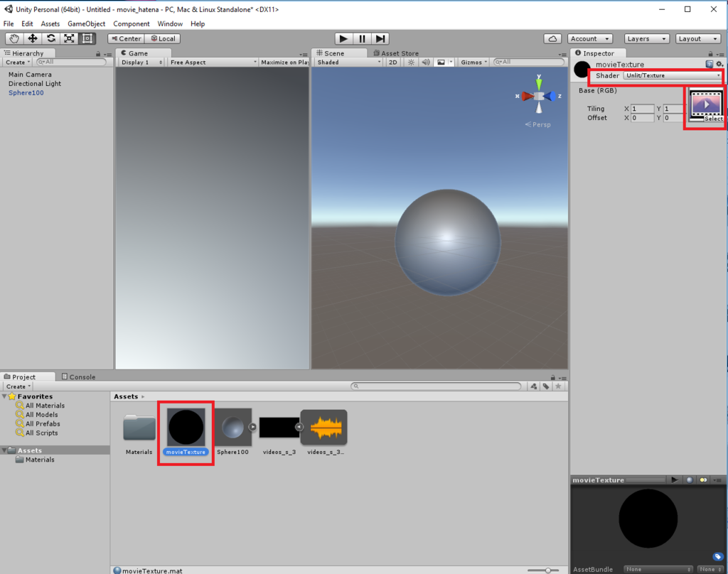Image resolution: width=728 pixels, height=574 pixels.
Task: Open the Gizmos dropdown
Action: coord(473,63)
